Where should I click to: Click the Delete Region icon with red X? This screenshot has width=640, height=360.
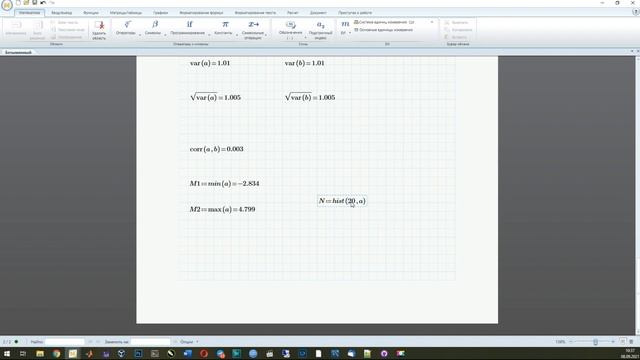99,26
